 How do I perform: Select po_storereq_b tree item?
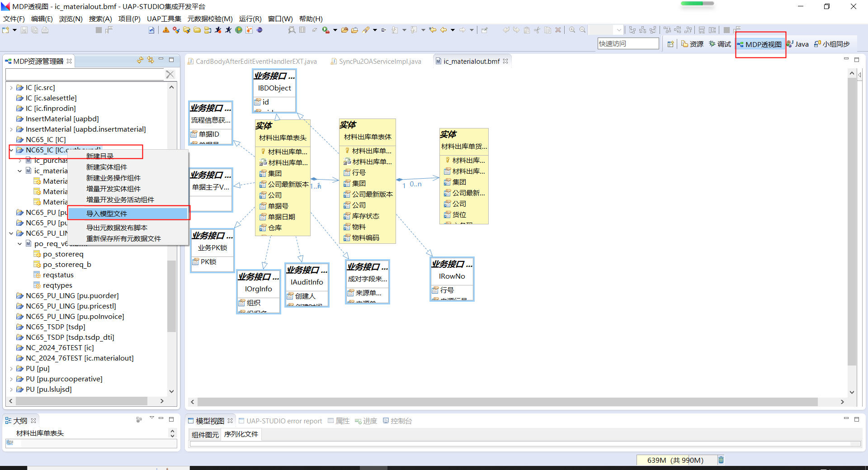point(67,265)
